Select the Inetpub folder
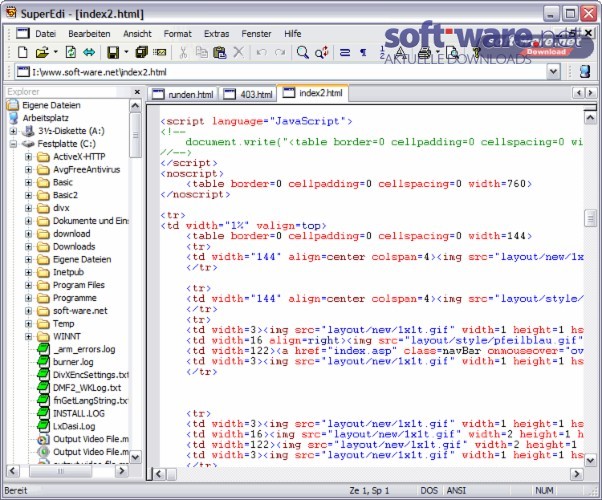Screen dimensions: 602x500 click(x=68, y=272)
